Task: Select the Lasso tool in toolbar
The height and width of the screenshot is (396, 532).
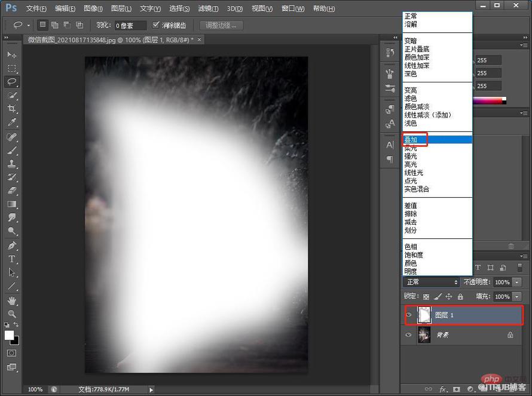Action: pos(12,82)
